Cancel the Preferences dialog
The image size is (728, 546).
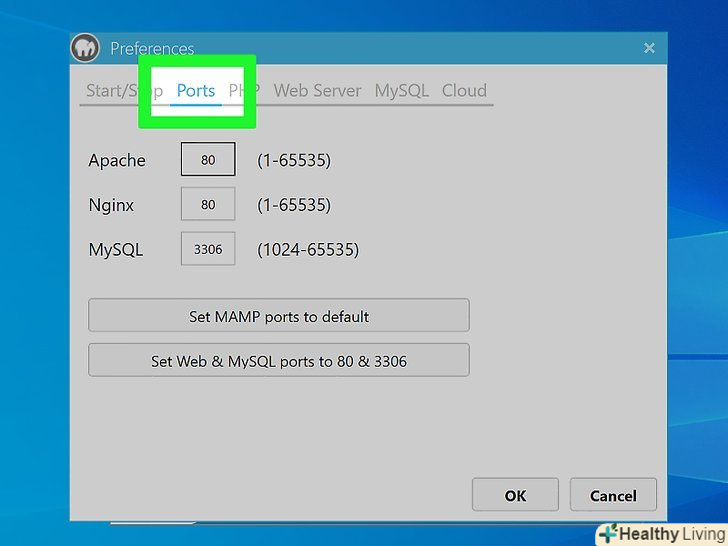(613, 495)
